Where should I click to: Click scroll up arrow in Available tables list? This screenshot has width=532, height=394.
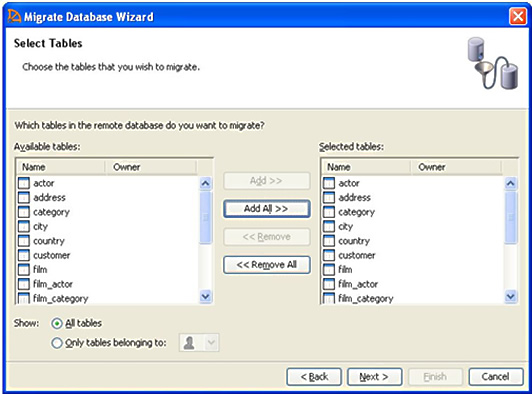(x=206, y=184)
